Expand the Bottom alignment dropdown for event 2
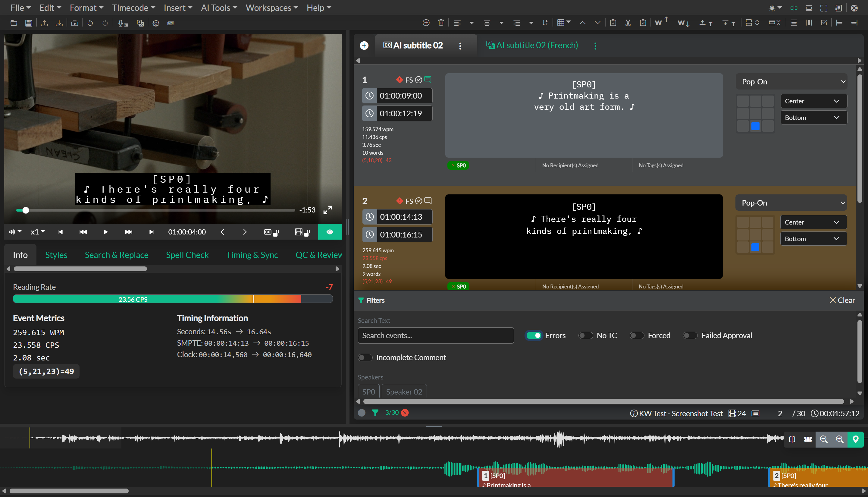This screenshot has width=868, height=497. 813,239
